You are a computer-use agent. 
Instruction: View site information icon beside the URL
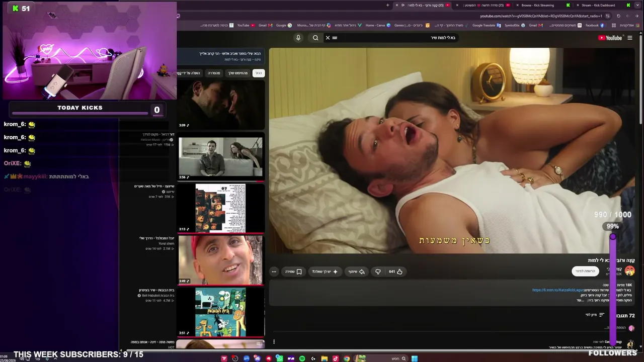coord(607,16)
